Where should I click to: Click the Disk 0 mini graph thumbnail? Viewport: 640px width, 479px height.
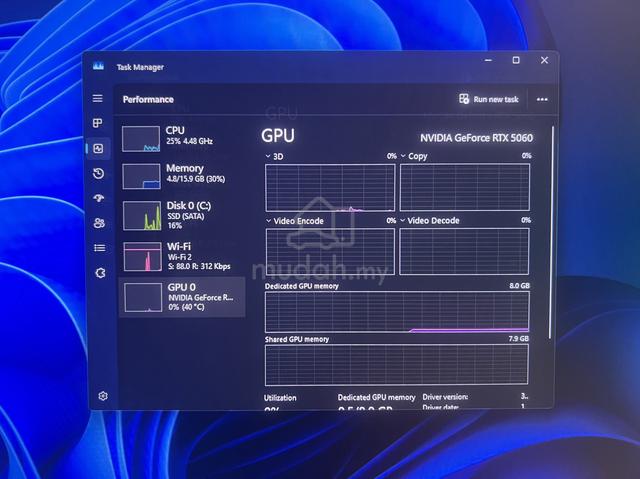[x=142, y=215]
